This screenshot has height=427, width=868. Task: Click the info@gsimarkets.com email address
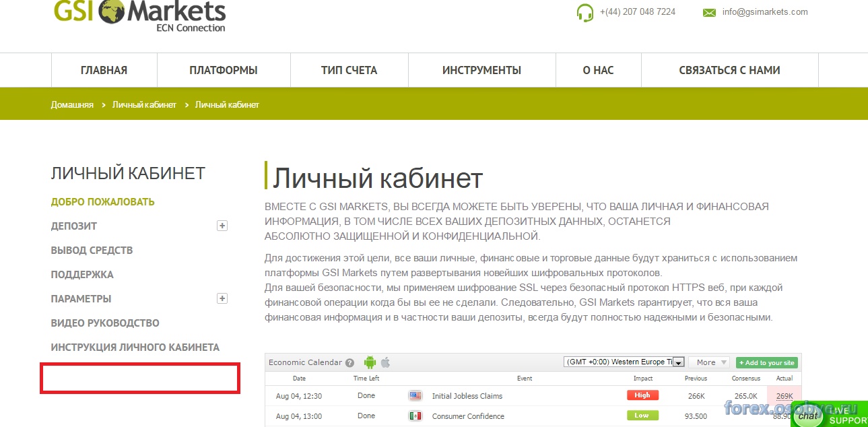[x=765, y=12]
